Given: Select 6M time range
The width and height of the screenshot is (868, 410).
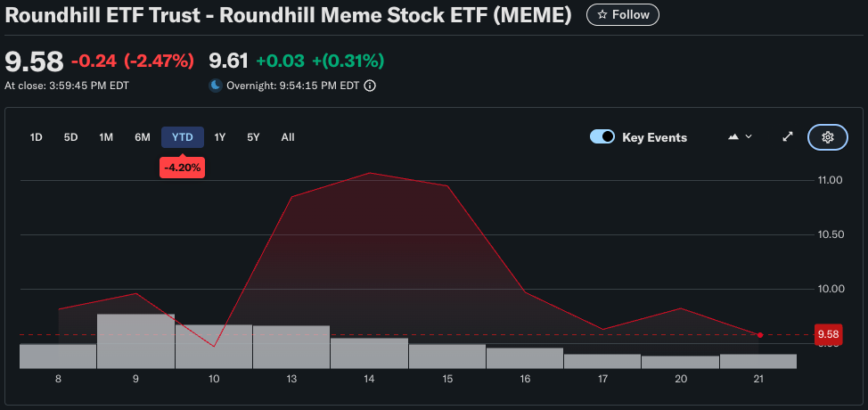Looking at the screenshot, I should 143,137.
